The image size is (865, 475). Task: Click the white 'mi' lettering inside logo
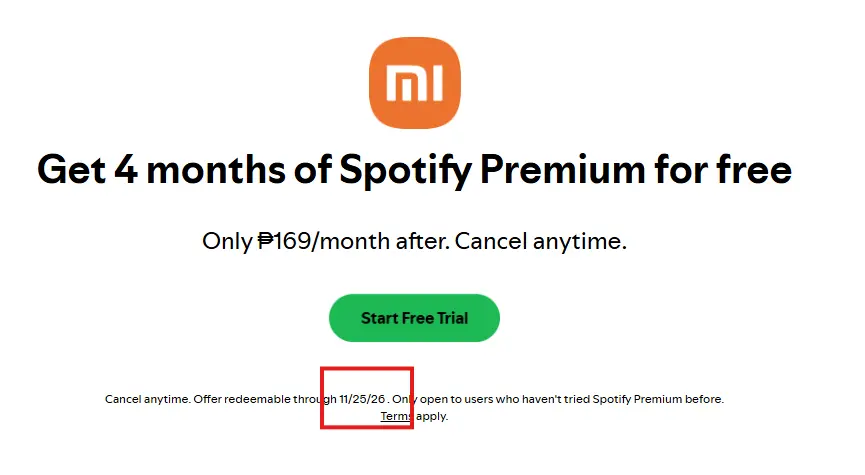414,83
